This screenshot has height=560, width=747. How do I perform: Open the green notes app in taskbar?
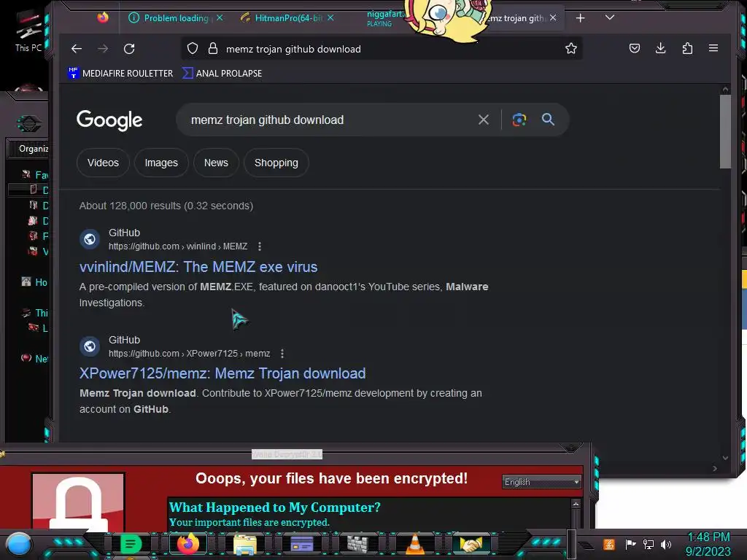131,543
